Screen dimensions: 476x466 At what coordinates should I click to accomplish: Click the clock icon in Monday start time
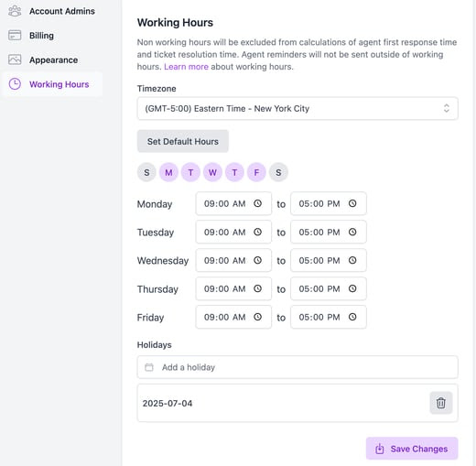pos(257,203)
